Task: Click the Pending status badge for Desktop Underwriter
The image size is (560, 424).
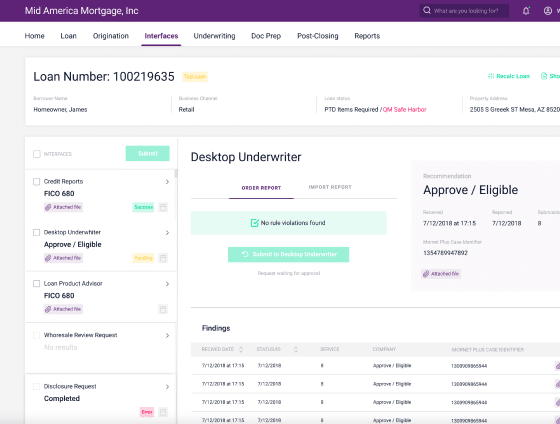Action: click(143, 258)
